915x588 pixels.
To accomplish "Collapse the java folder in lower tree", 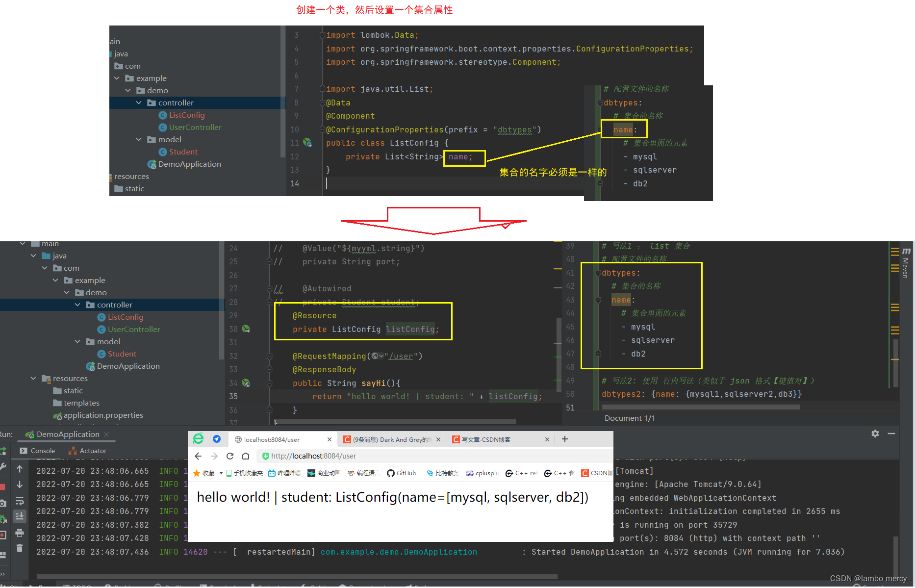I will [x=33, y=256].
